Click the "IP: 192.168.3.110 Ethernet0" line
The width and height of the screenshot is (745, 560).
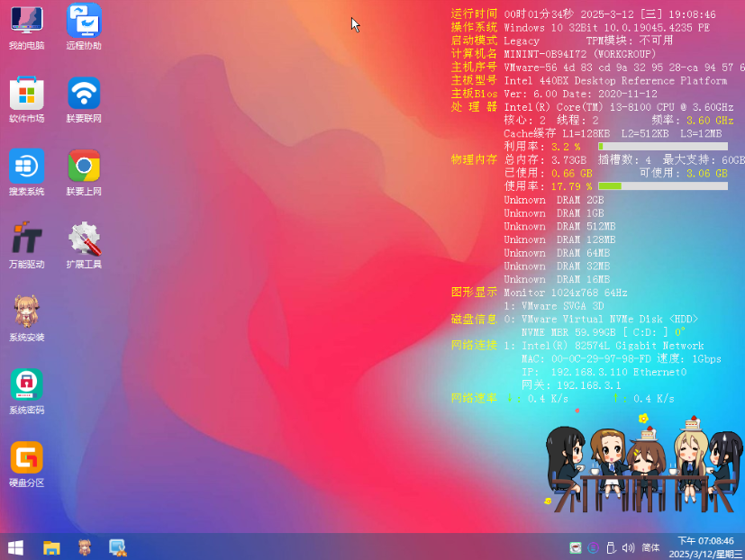pos(604,372)
